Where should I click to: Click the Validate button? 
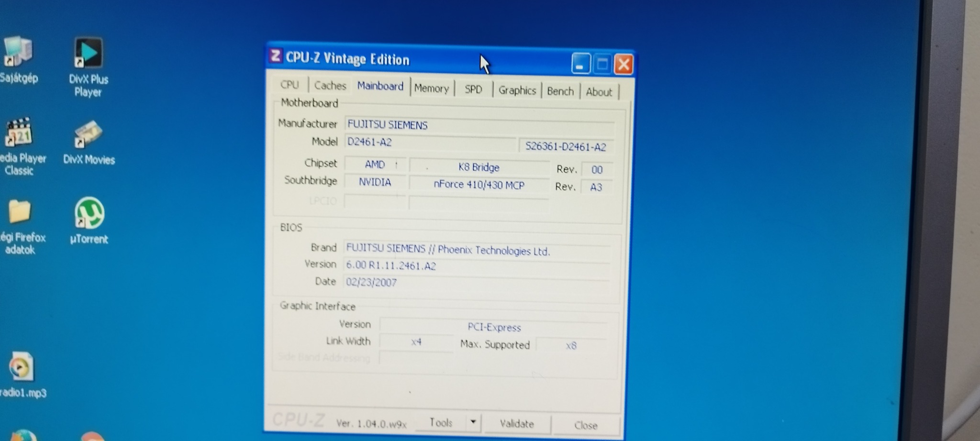(517, 424)
